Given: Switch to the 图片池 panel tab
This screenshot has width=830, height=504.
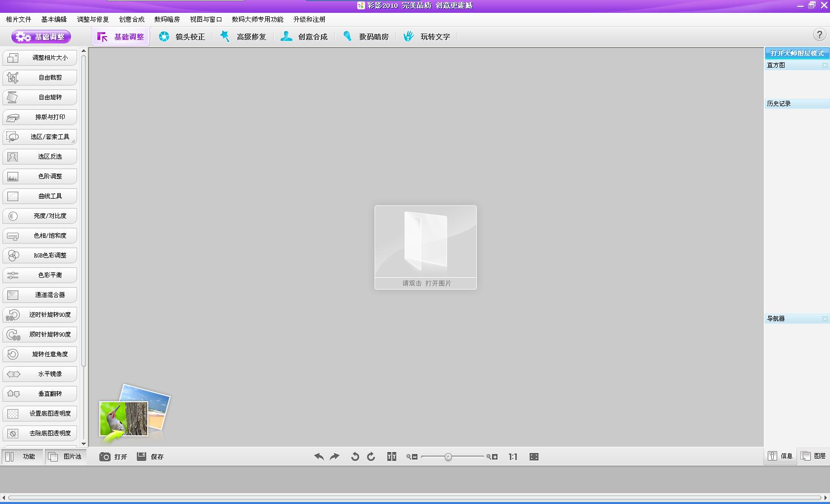Looking at the screenshot, I should coord(65,457).
